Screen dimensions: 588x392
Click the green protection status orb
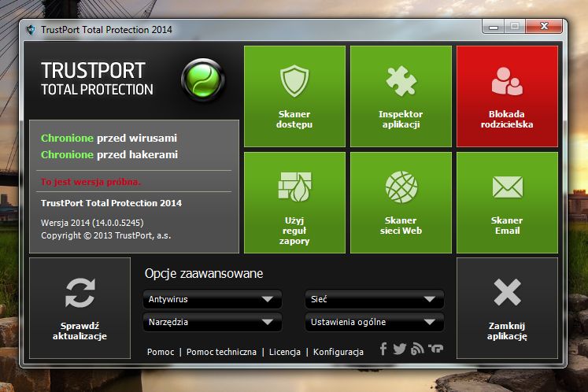tap(203, 80)
